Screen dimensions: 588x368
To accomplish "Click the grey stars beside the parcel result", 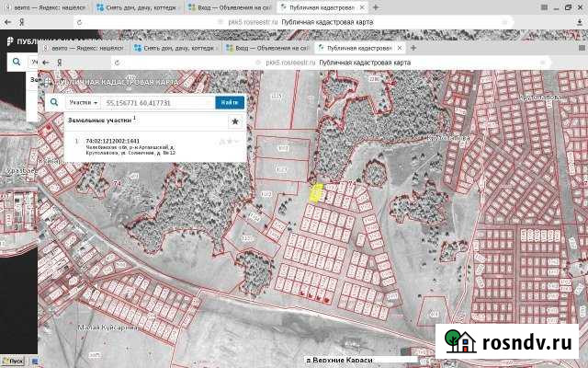I will point(229,141).
